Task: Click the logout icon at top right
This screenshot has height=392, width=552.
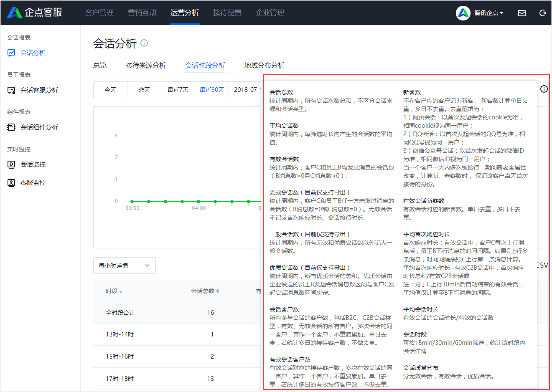Action: click(542, 13)
